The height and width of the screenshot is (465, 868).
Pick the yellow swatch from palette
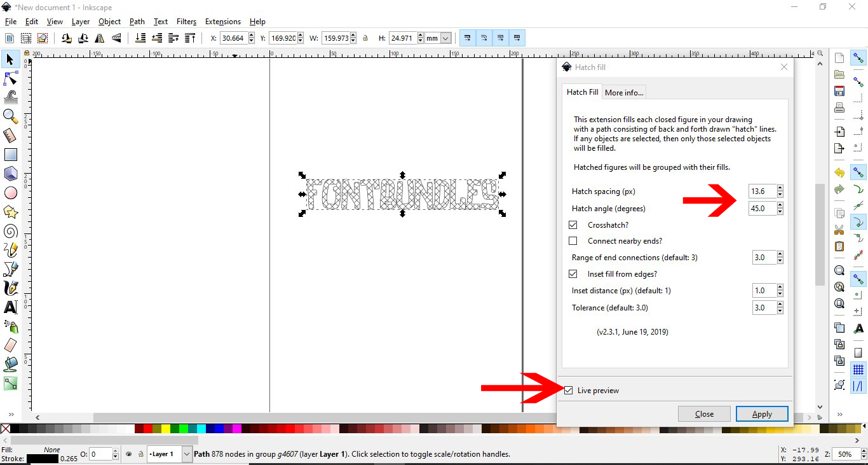click(166, 429)
